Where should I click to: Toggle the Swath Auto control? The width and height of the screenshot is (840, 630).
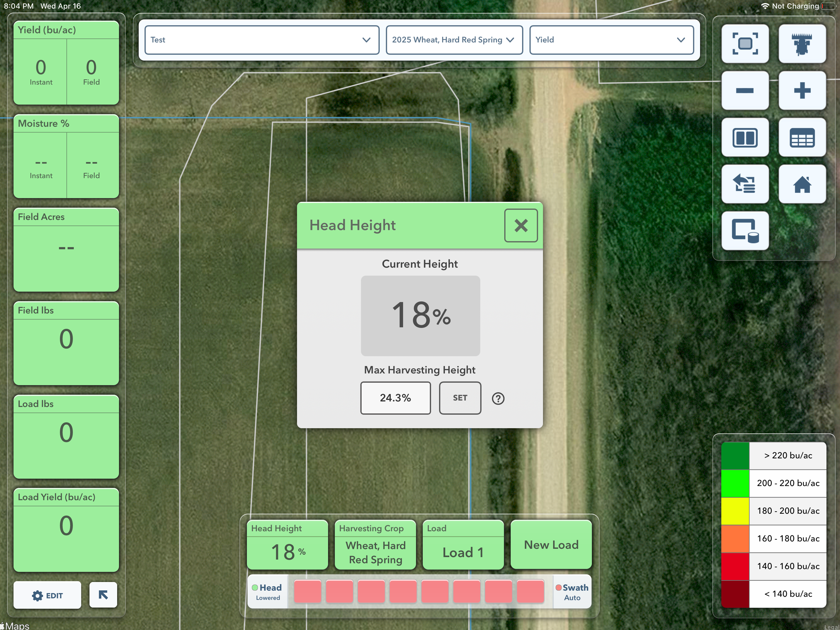(572, 592)
